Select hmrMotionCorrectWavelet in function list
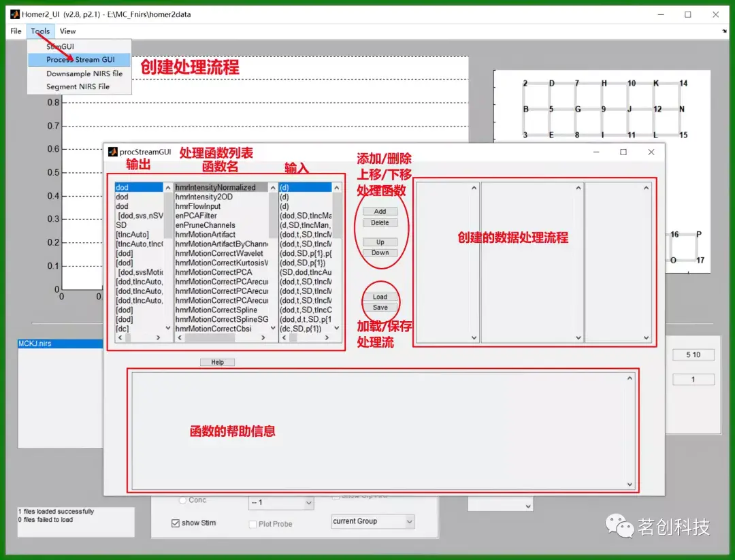This screenshot has height=560, width=735. [220, 253]
